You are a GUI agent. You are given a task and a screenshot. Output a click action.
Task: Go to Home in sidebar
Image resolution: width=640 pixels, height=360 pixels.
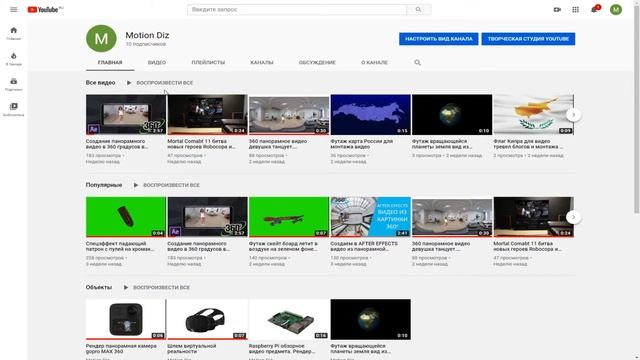click(13, 33)
